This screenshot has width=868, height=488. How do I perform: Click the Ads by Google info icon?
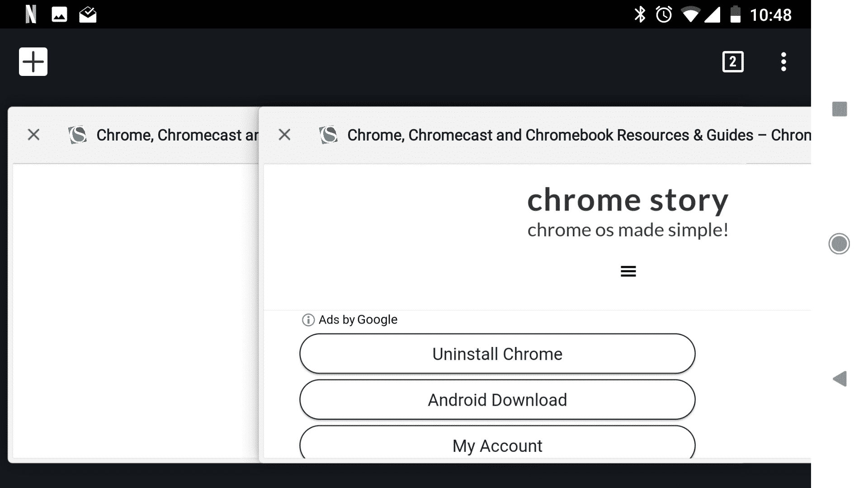308,320
